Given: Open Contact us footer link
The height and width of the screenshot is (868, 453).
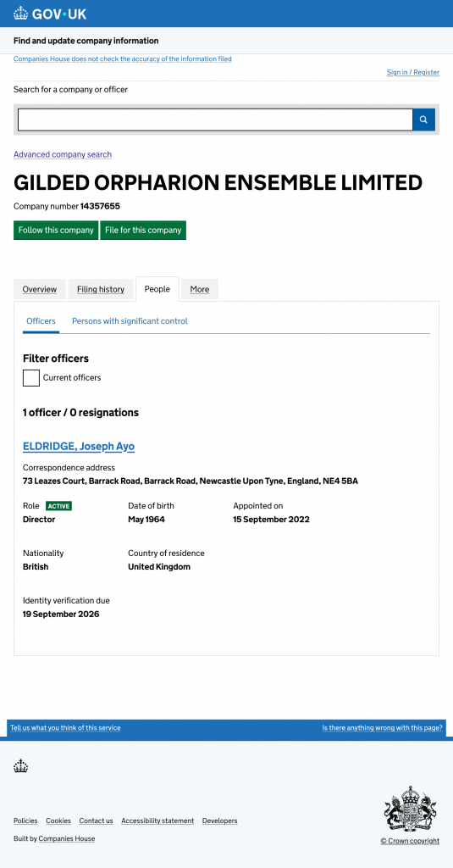Looking at the screenshot, I should pyautogui.click(x=96, y=821).
